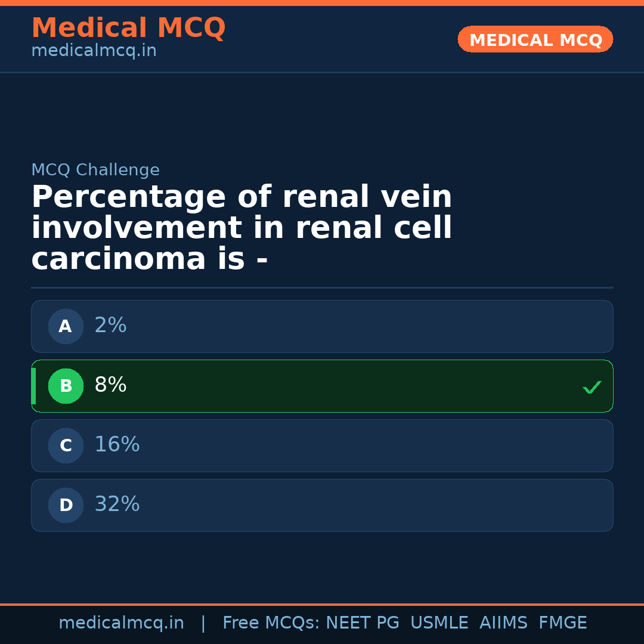
Task: Click the Medical MCQ header title
Action: [x=128, y=28]
